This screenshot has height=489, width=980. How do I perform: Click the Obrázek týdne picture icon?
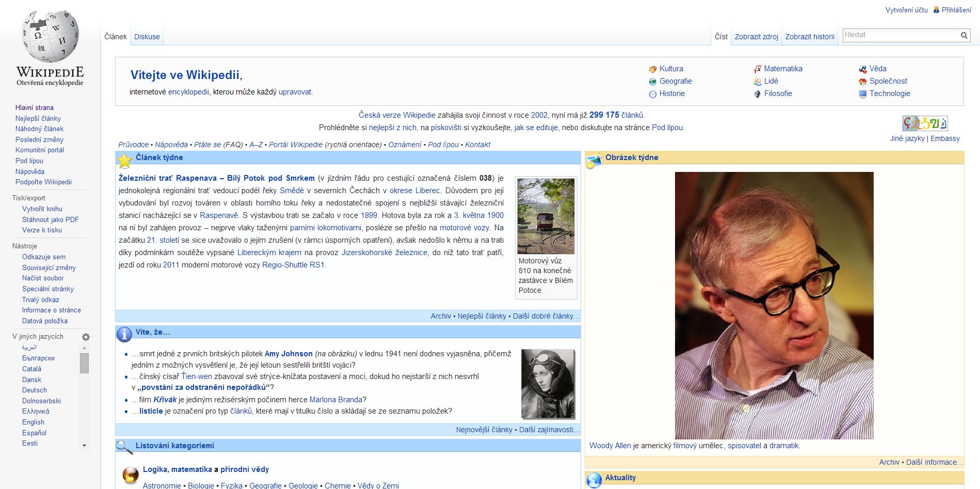tap(594, 161)
